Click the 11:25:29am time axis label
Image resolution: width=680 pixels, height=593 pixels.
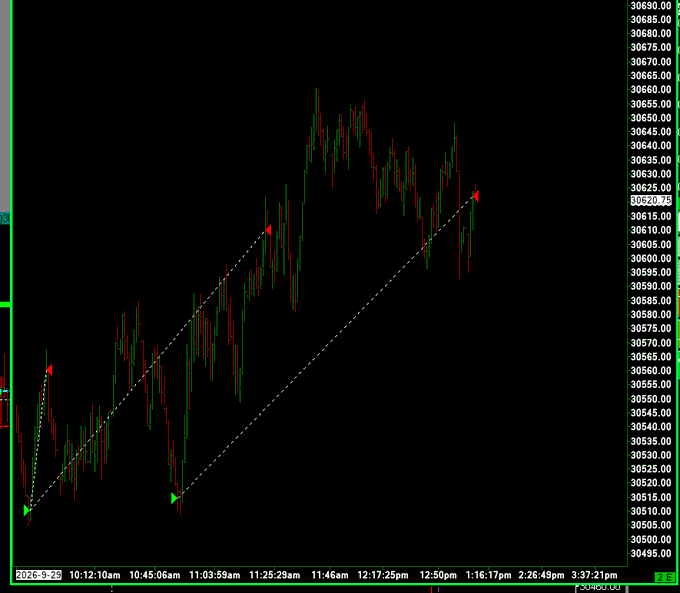pyautogui.click(x=275, y=575)
